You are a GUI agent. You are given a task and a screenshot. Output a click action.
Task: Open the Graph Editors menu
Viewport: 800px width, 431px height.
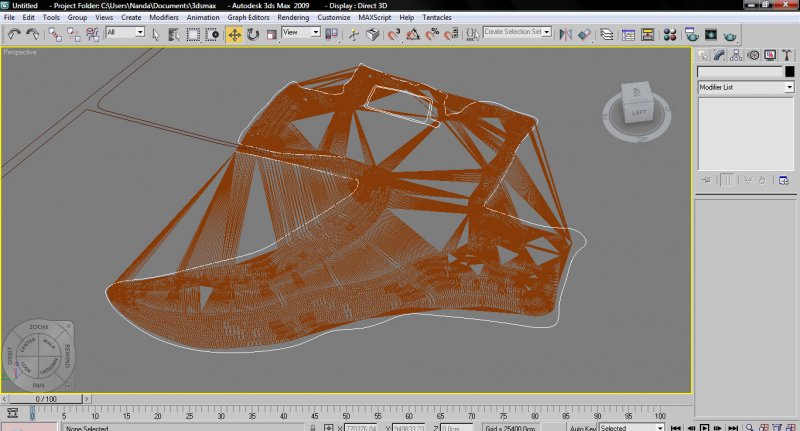click(x=249, y=18)
